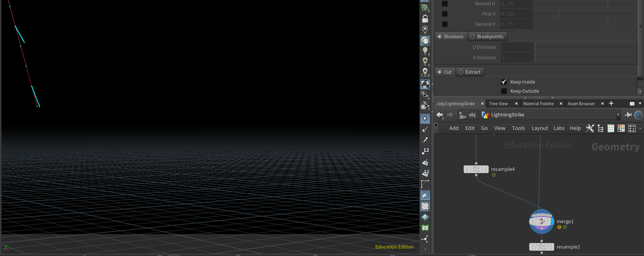The width and height of the screenshot is (644, 256).
Task: Pin the network pane with pushpin icon
Action: click(628, 115)
